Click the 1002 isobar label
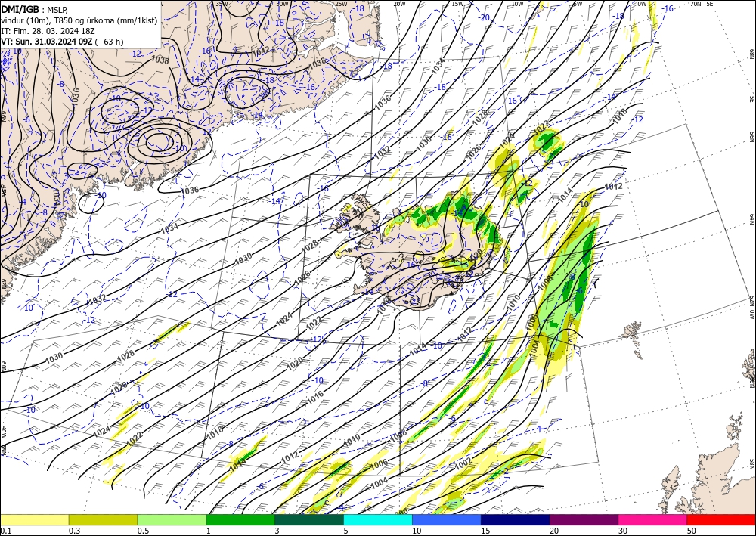 pos(464,463)
